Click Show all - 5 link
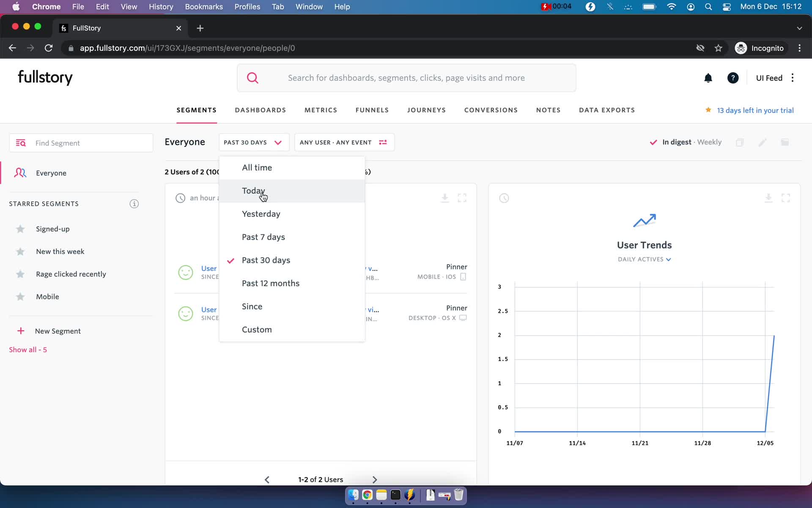The width and height of the screenshot is (812, 508). tap(28, 350)
